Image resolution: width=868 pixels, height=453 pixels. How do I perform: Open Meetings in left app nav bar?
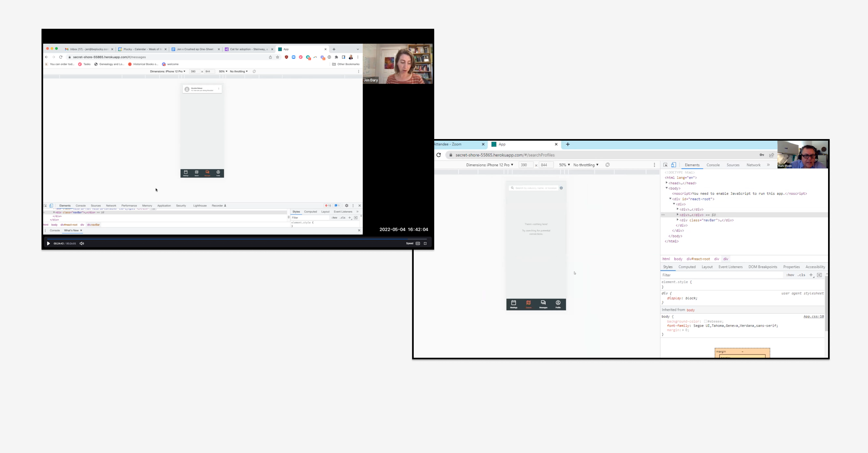point(186,173)
